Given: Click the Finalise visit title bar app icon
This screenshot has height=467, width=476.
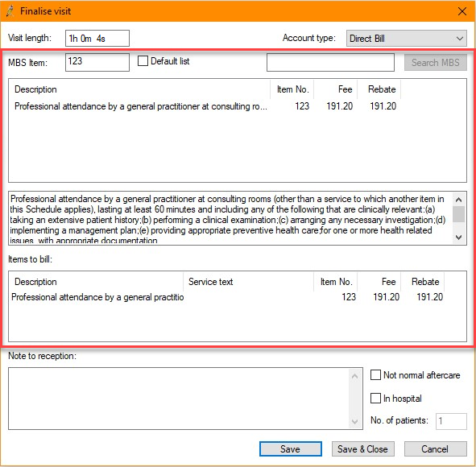Looking at the screenshot, I should [x=10, y=11].
